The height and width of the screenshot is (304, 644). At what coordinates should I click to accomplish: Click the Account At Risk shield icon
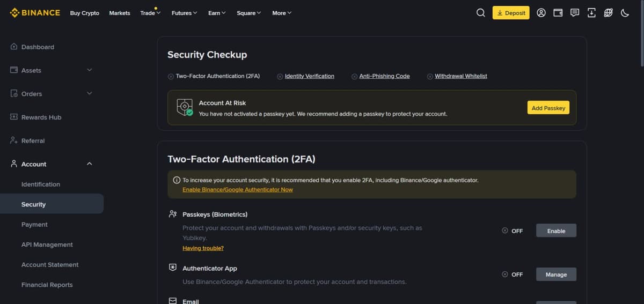pos(185,107)
